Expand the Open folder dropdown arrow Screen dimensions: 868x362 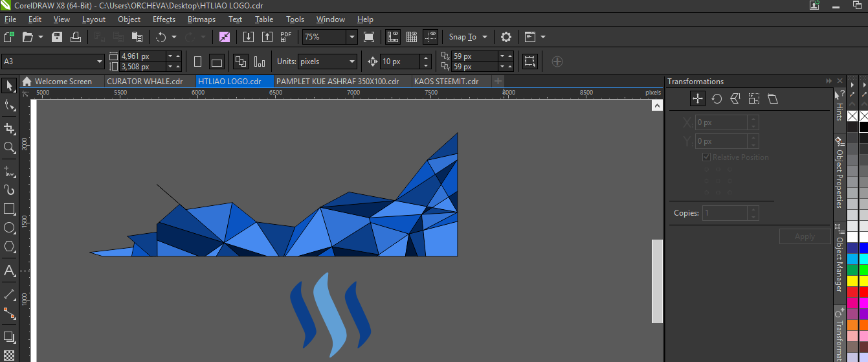click(x=41, y=37)
